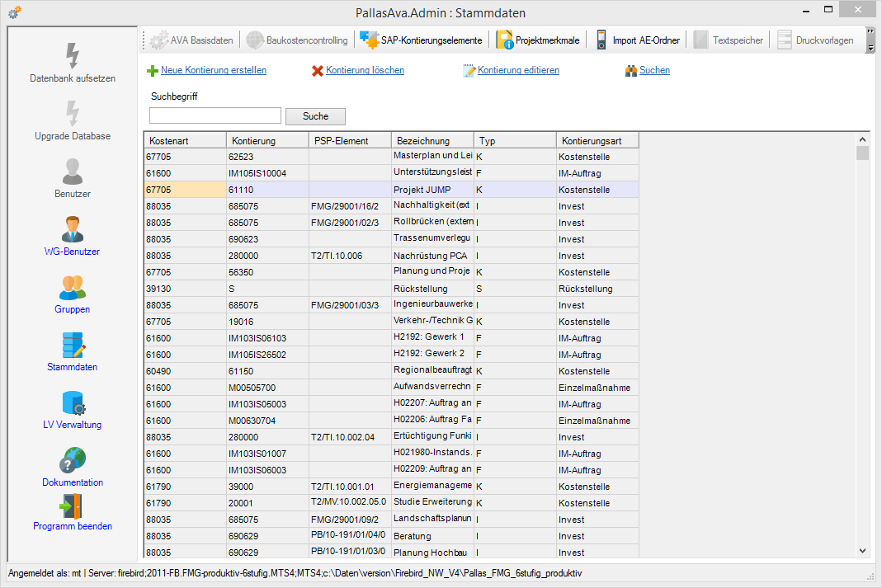Click the binoculars Suchen icon
Viewport: 882px width, 588px height.
pos(631,71)
